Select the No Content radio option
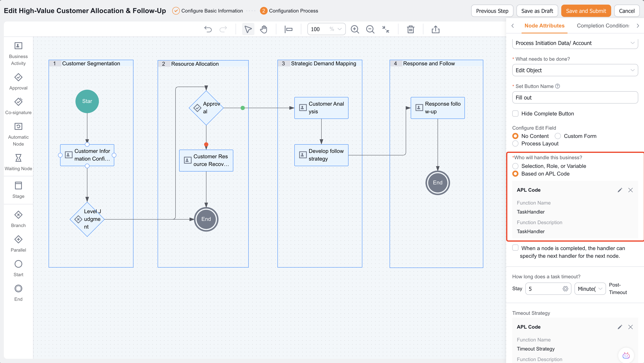Viewport: 644px width, 363px height. pos(515,136)
